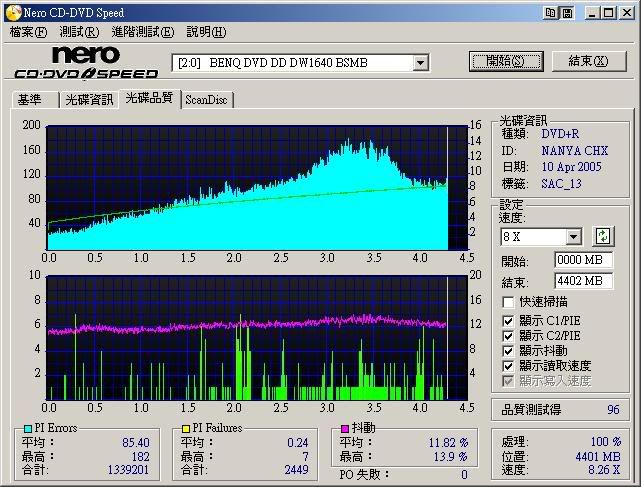Image resolution: width=641 pixels, height=487 pixels.
Task: Click the PI Failures average 0.24 value
Action: [298, 443]
